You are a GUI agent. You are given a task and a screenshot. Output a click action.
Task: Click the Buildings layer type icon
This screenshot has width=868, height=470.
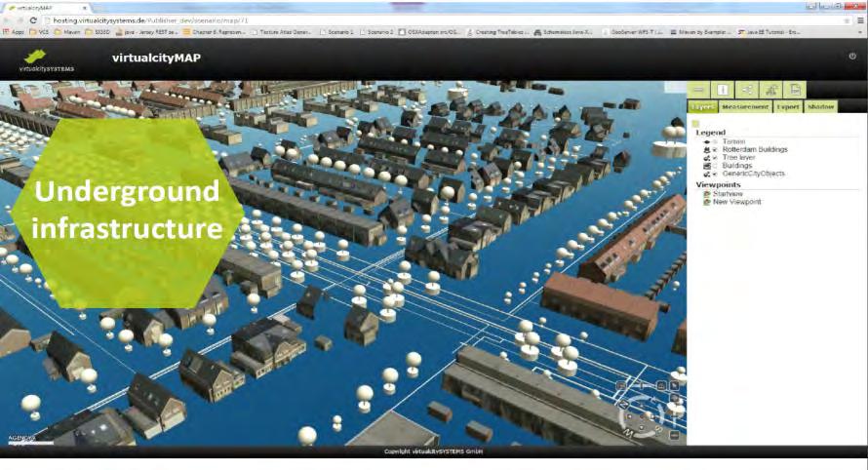[707, 166]
